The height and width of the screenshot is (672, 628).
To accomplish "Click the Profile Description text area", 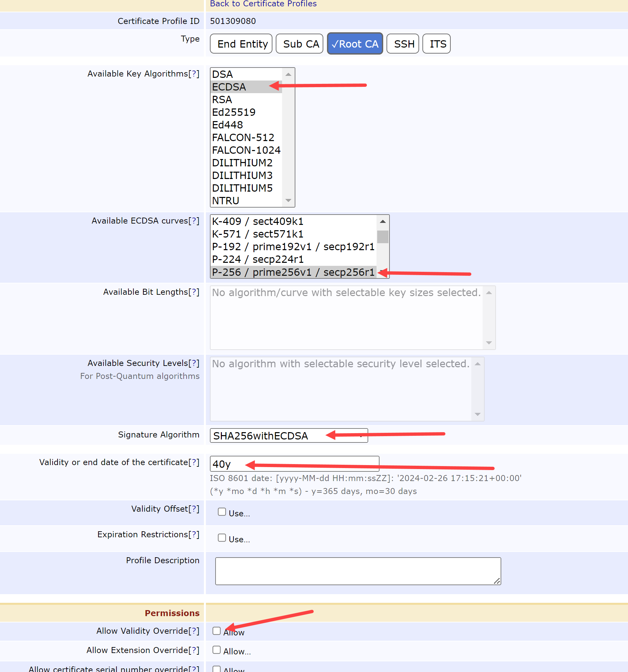I will click(x=358, y=571).
